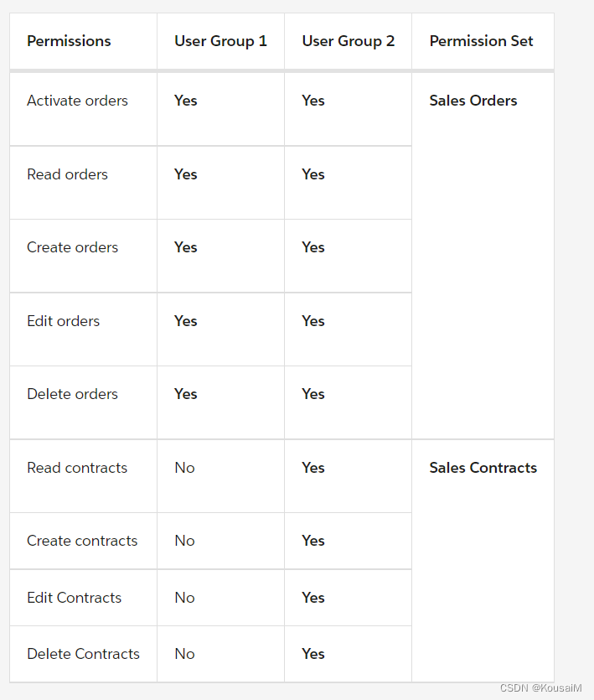Screen dimensions: 594x700
Task: Click the Create contracts row label
Action: click(x=82, y=541)
